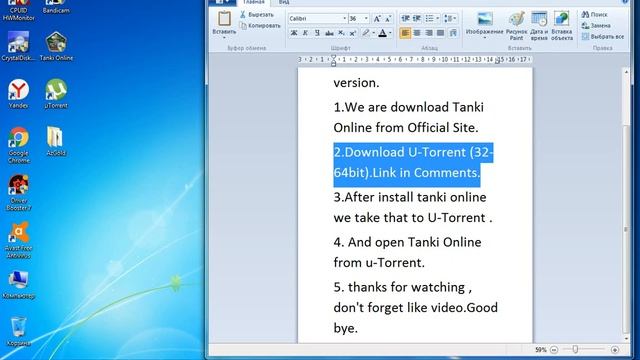Click the Yandex desktop icon

point(18,93)
